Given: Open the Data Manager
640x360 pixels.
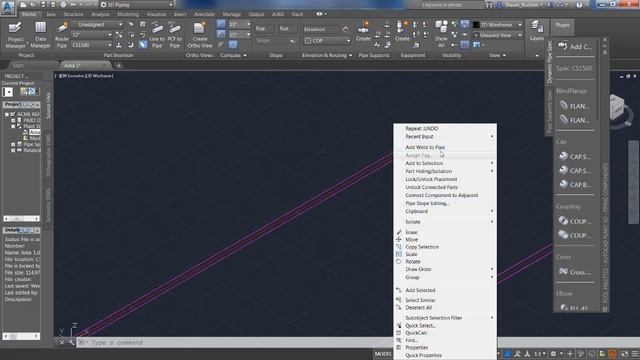Looking at the screenshot, I should (x=40, y=35).
